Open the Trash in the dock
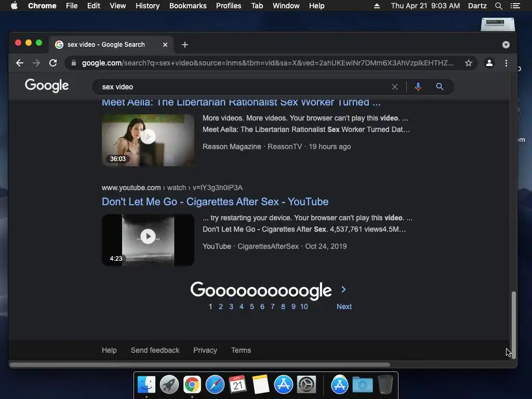Screen dimensions: 532x399 (385, 385)
